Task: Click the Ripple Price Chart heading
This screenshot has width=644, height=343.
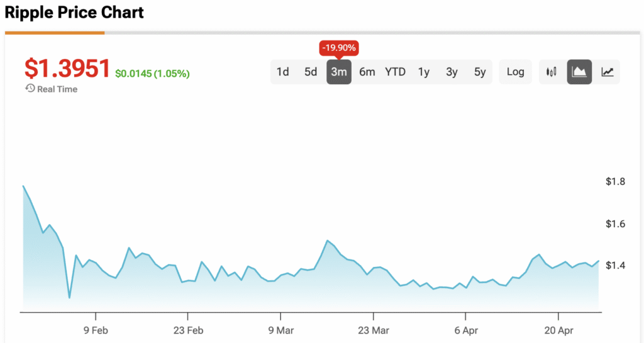Action: (x=74, y=13)
